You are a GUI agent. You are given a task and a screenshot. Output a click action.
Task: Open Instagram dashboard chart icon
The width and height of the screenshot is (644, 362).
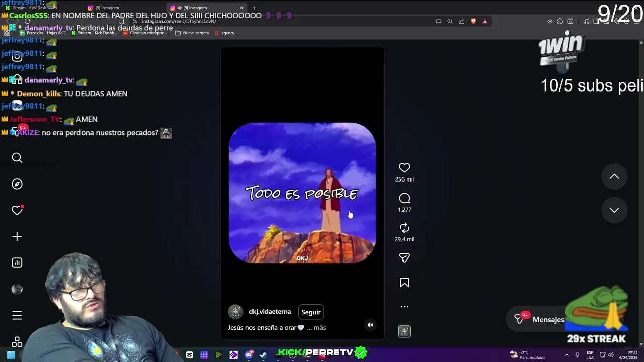point(17,262)
